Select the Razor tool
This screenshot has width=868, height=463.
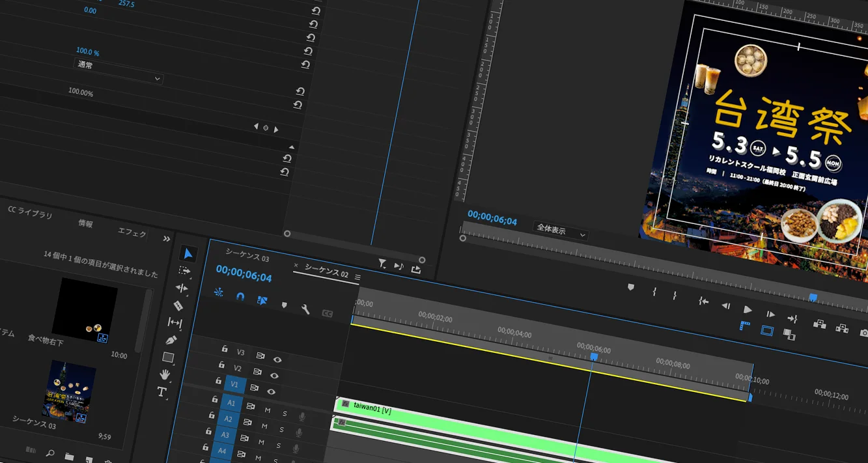pyautogui.click(x=178, y=305)
